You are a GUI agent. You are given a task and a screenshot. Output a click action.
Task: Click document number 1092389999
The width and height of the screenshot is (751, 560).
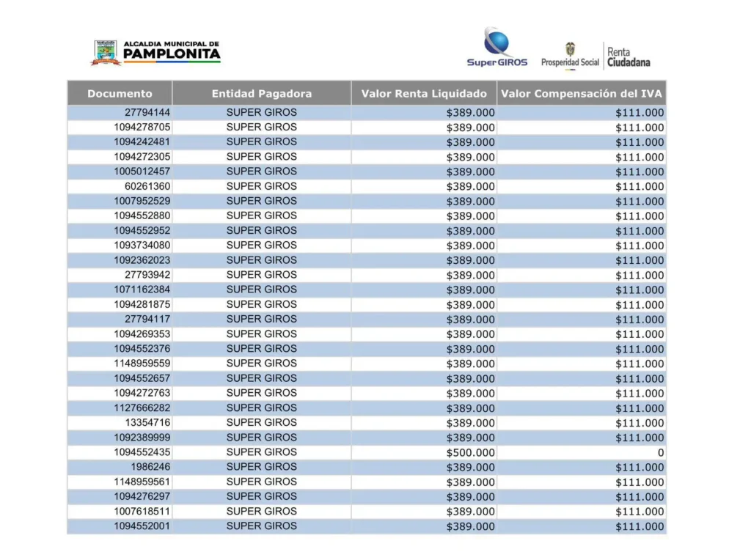(x=142, y=438)
